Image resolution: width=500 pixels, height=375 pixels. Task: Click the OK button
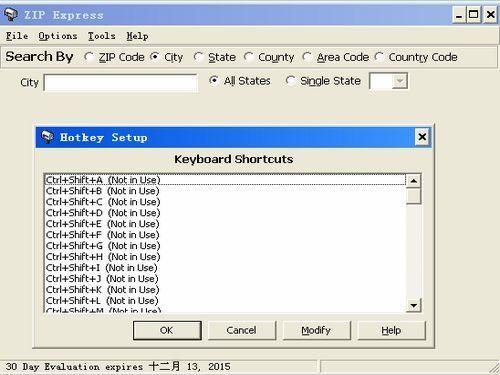pyautogui.click(x=167, y=330)
